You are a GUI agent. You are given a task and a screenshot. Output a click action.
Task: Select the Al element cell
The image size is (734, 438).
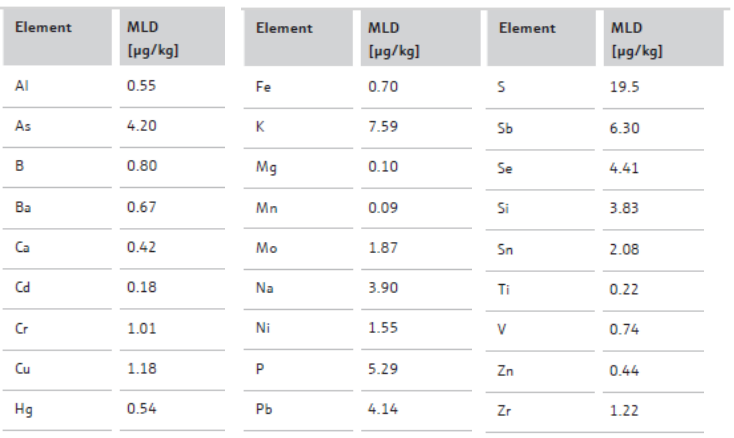point(22,86)
